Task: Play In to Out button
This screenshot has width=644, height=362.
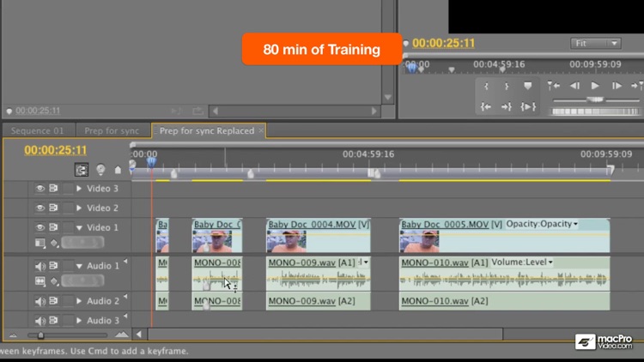Action: tap(528, 106)
